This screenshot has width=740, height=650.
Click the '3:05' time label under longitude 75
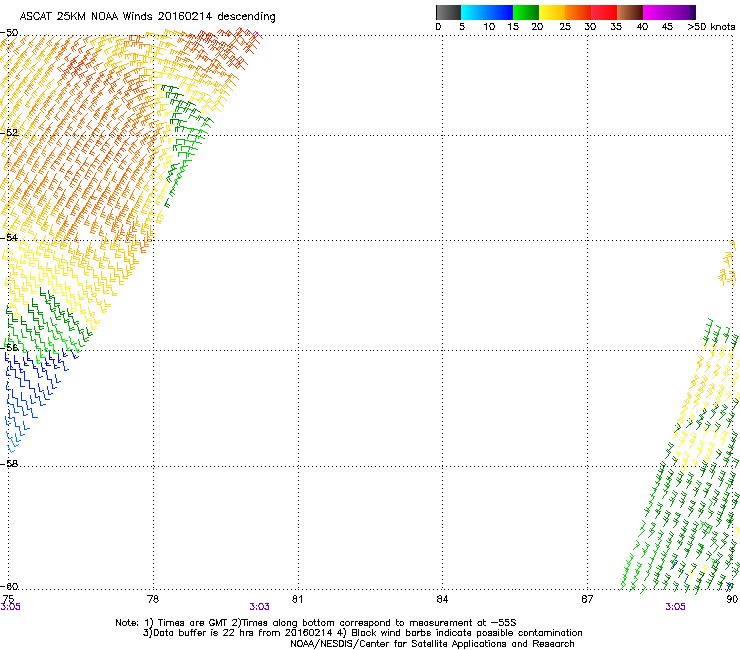(x=10, y=607)
